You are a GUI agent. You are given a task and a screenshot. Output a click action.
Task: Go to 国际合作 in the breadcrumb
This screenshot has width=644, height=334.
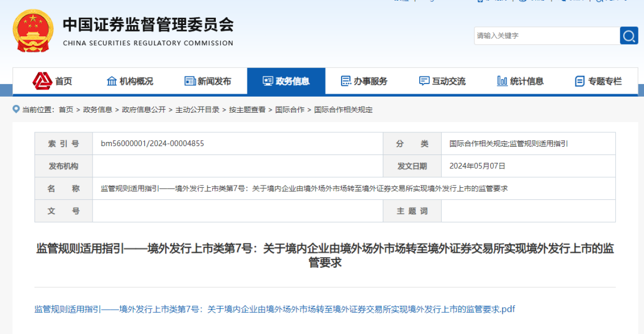coord(290,110)
